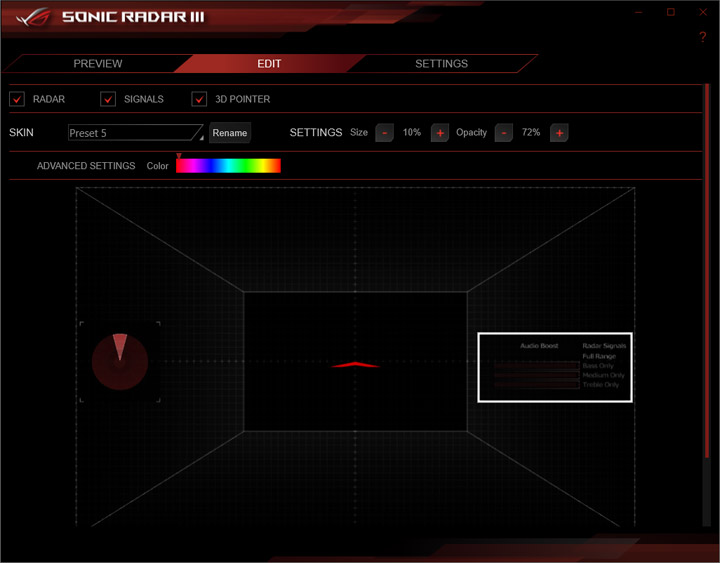720x563 pixels.
Task: Click the vertical scrollbar on the right
Action: click(x=707, y=271)
